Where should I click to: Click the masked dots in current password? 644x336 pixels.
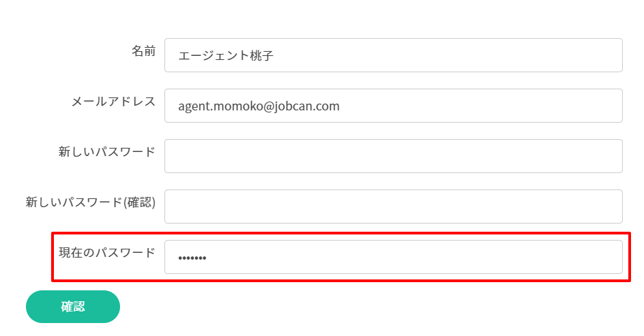coord(192,258)
